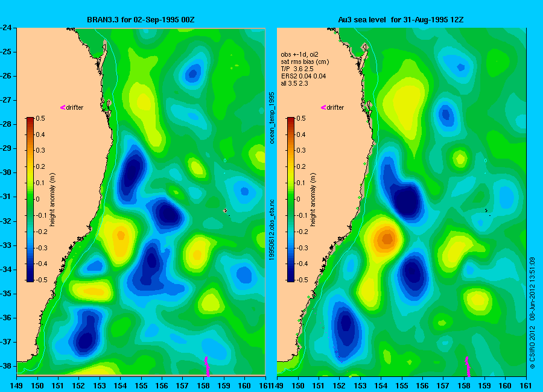The width and height of the screenshot is (543, 392).
Task: Select the magenta drifter track in Au3 map
Action: [x=468, y=367]
